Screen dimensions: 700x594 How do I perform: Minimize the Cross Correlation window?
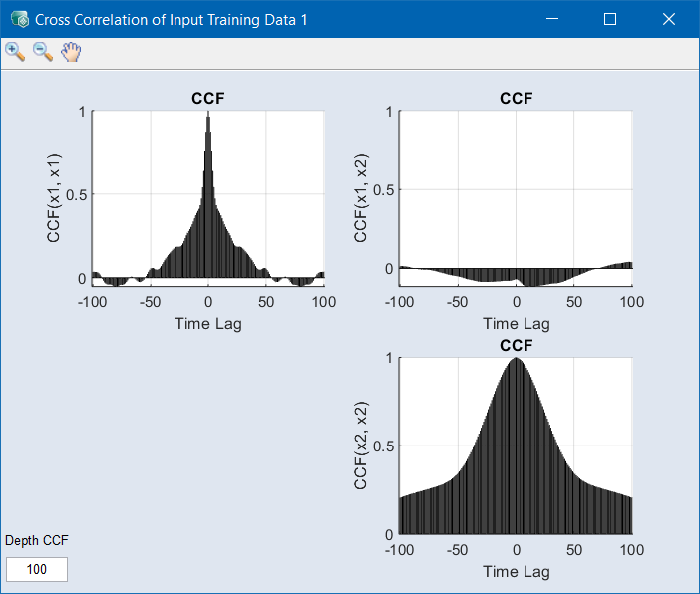554,19
